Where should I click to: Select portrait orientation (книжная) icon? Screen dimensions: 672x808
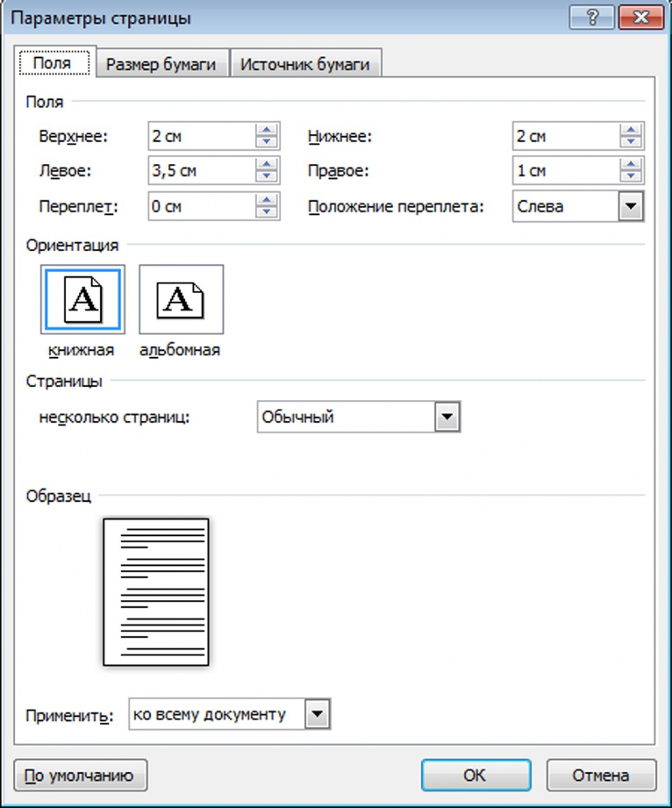click(83, 299)
